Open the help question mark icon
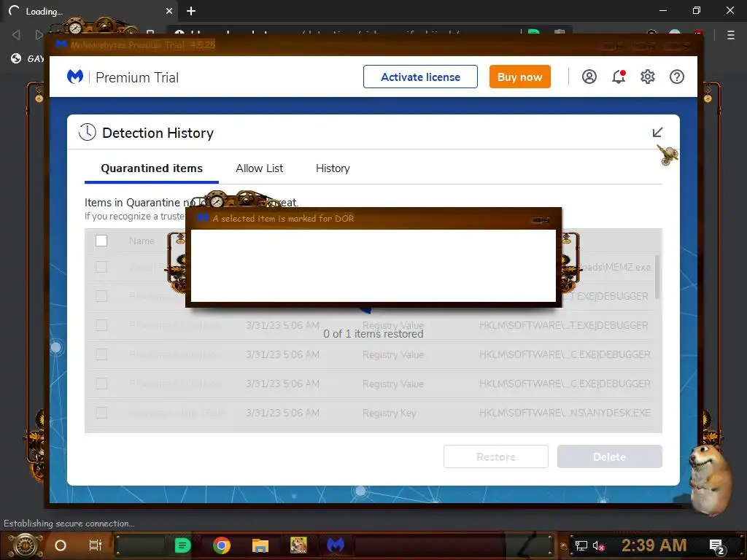Image resolution: width=747 pixels, height=560 pixels. click(677, 77)
